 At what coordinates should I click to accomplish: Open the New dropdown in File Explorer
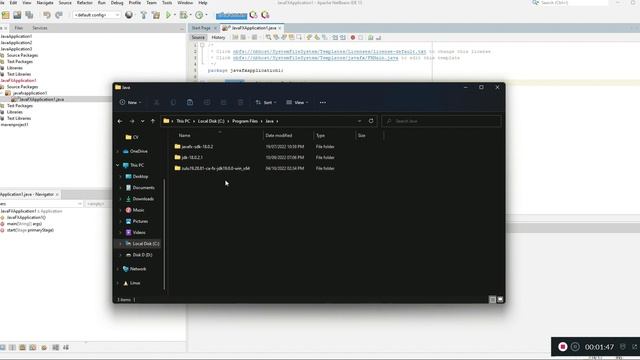[x=131, y=102]
